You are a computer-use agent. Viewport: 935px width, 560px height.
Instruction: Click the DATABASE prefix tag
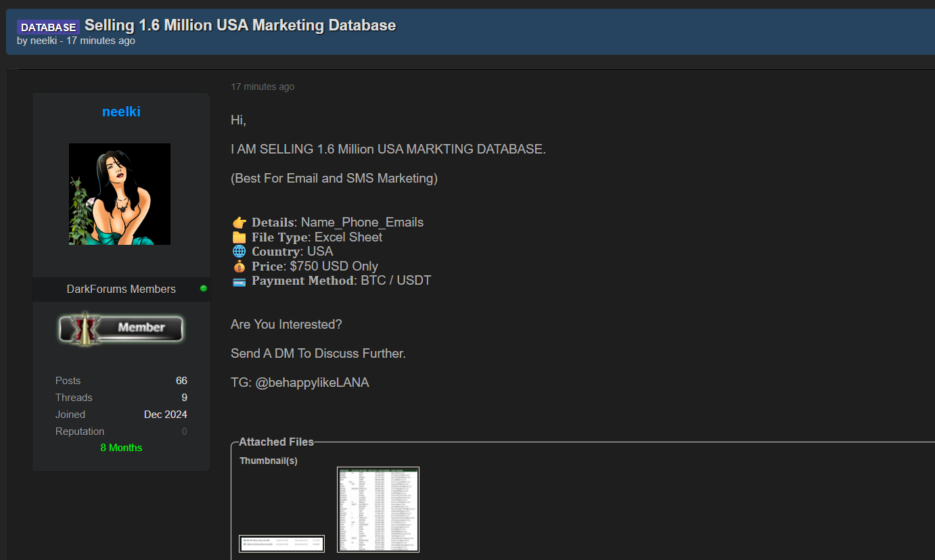point(48,27)
